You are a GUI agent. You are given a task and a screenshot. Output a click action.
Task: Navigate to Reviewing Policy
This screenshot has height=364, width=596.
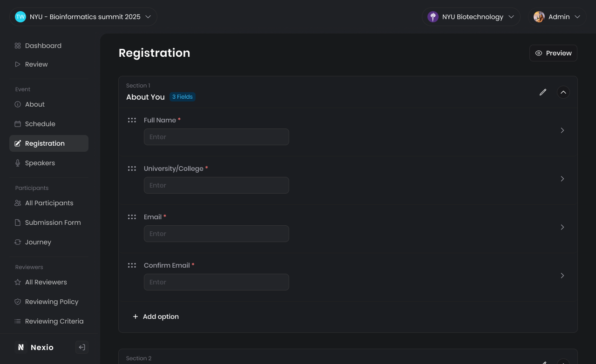(52, 302)
